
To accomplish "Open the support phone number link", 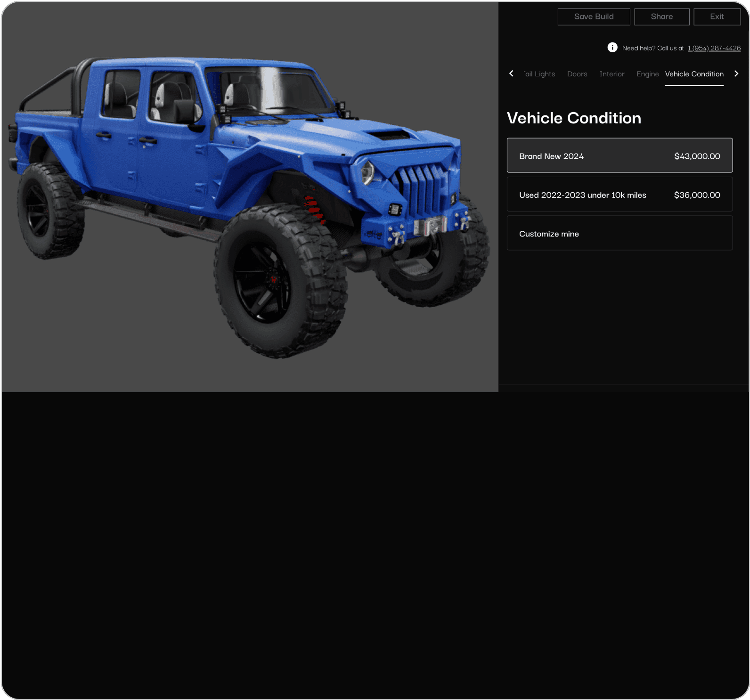I will point(714,48).
